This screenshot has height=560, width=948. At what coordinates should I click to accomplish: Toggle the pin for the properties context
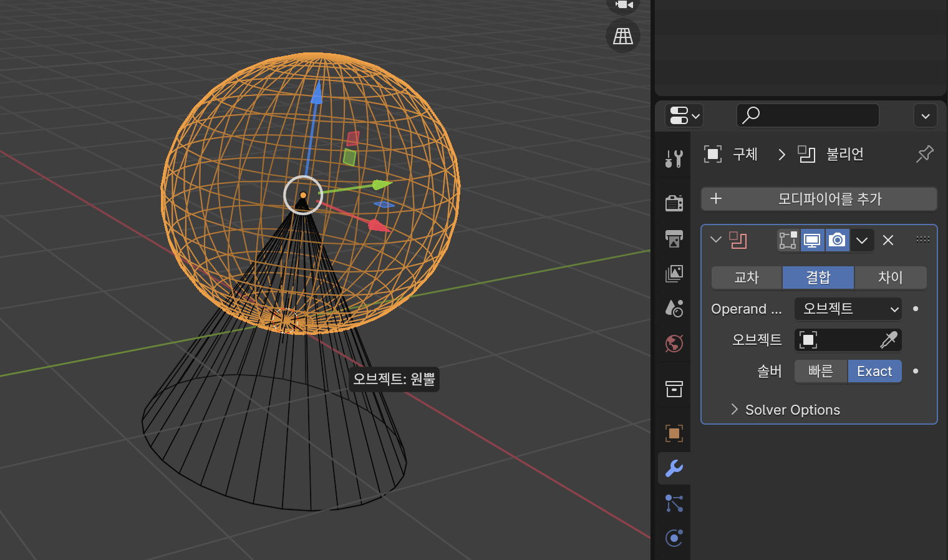pos(924,154)
